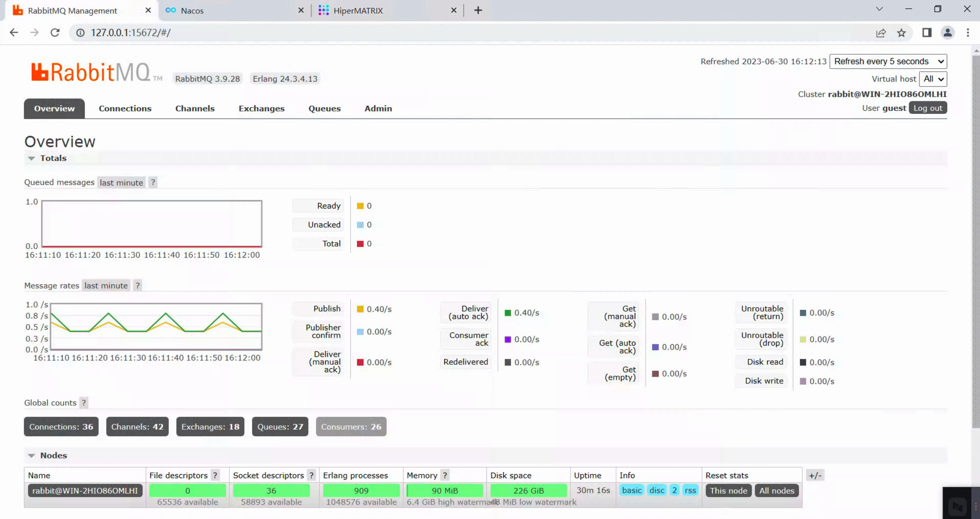Viewport: 980px width, 519px height.
Task: Open the Connections tab
Action: 125,108
